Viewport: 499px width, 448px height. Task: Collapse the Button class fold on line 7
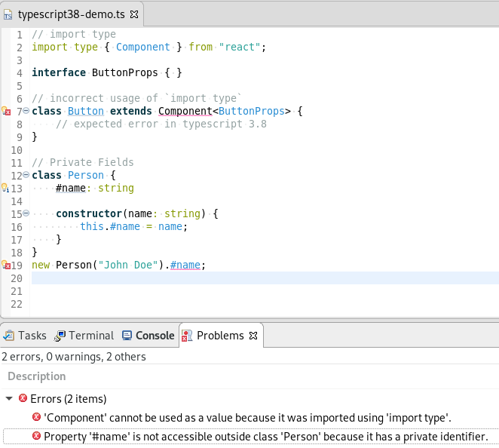(26, 110)
